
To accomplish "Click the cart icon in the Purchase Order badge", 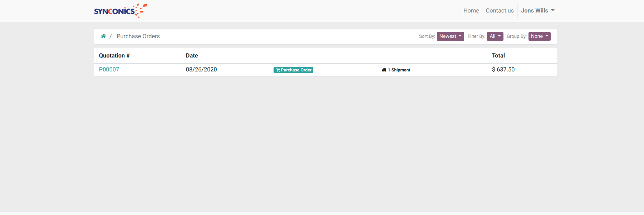I will (x=278, y=70).
